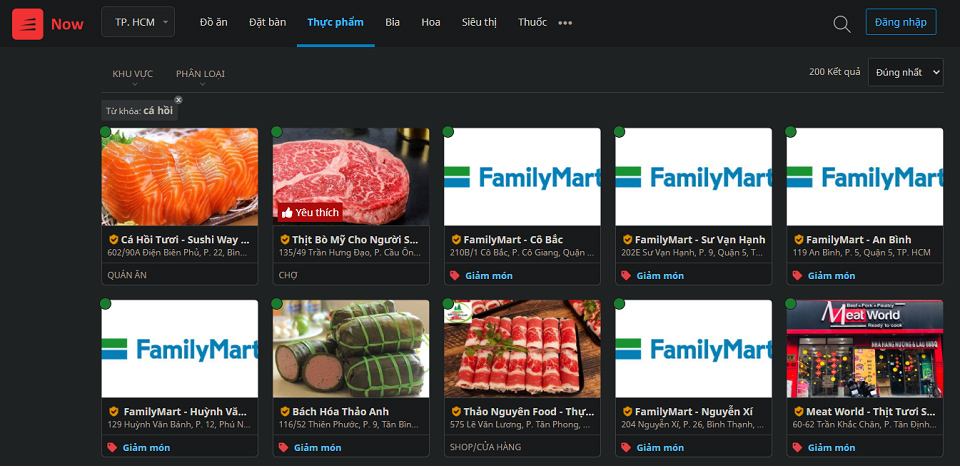This screenshot has width=960, height=466.
Task: Click the salmon sashimi thumbnail
Action: coord(179,176)
